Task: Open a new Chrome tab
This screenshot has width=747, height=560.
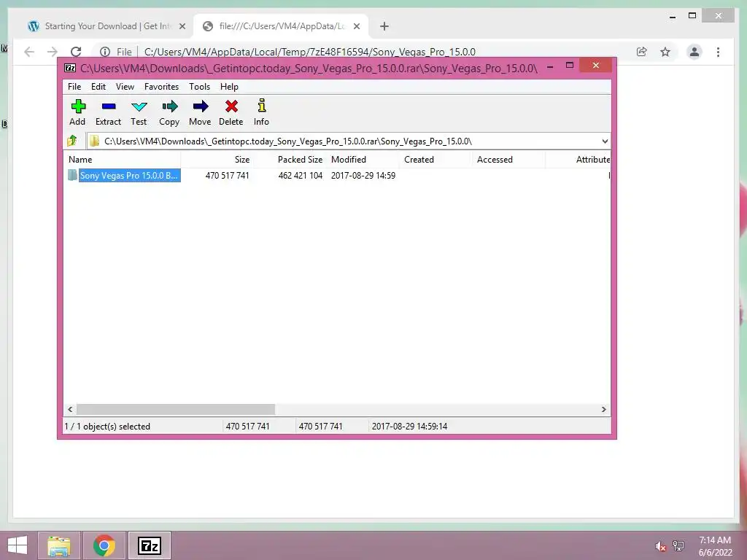Action: [x=384, y=26]
